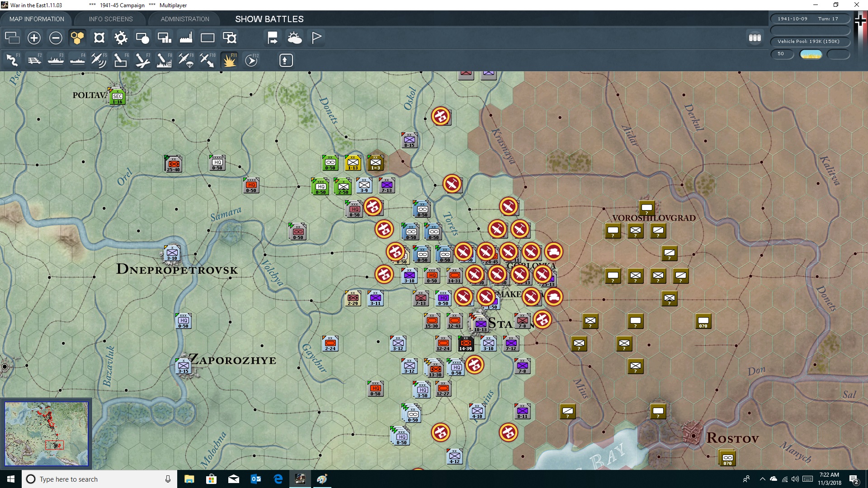The width and height of the screenshot is (868, 488).
Task: Activate the F5 air reconnaissance mode
Action: 99,60
